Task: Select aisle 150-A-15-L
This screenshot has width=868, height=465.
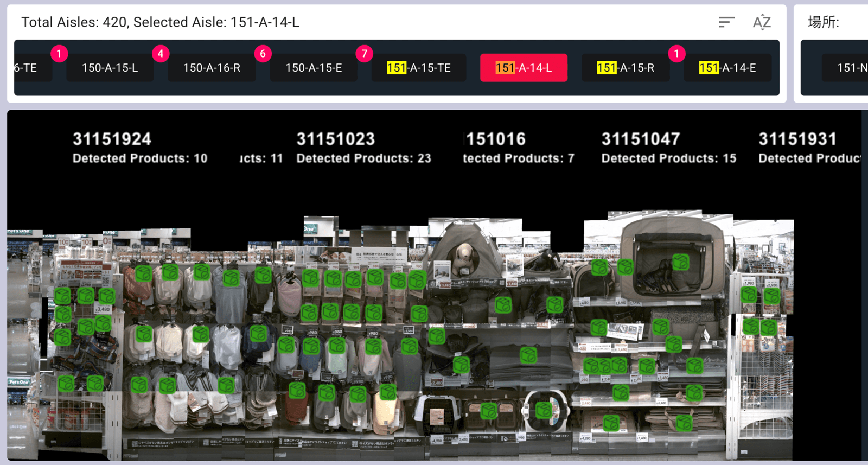Action: click(110, 68)
